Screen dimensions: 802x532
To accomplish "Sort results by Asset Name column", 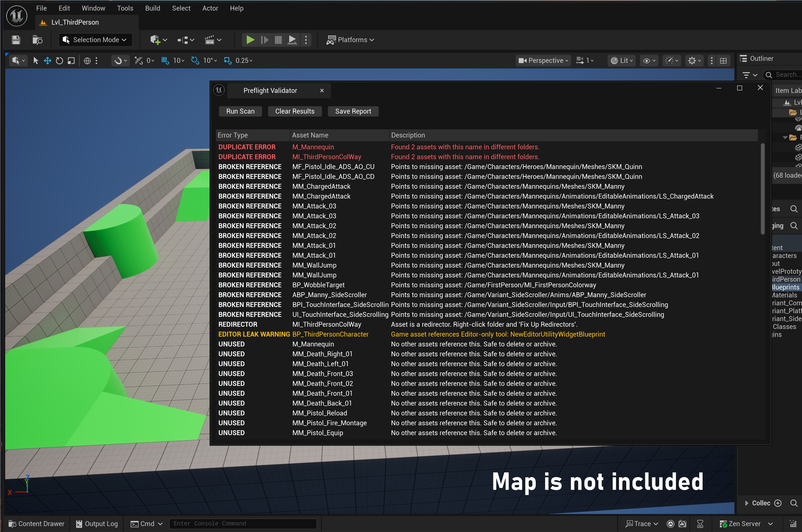I will (339, 135).
